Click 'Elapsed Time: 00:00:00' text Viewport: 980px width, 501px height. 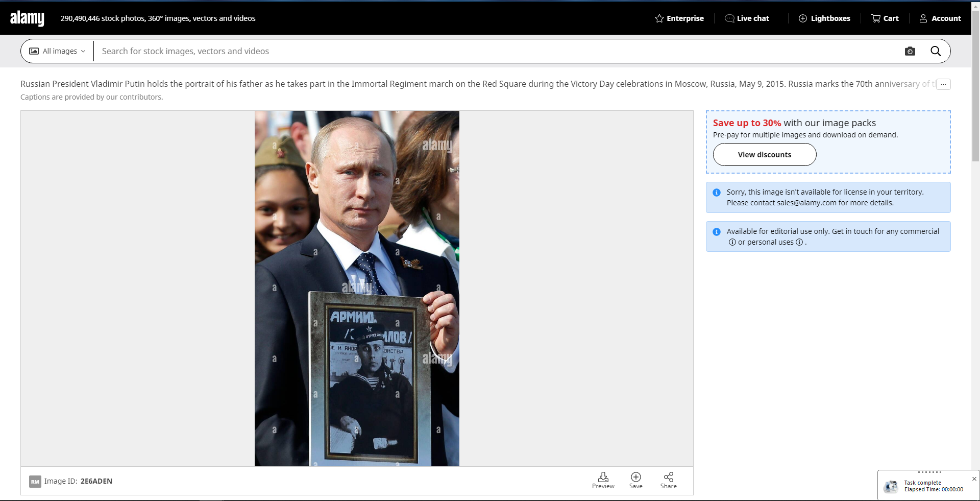934,489
